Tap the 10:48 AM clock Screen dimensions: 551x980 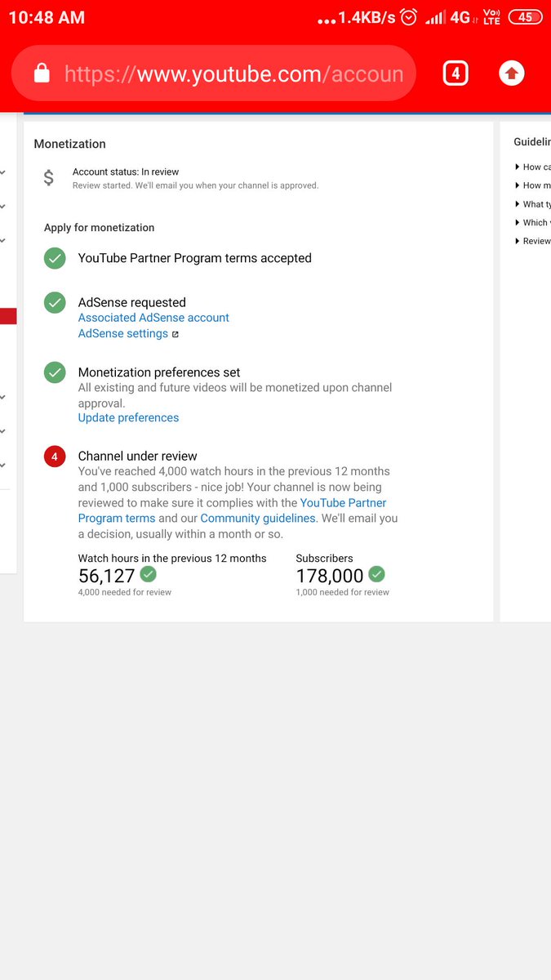click(x=47, y=17)
